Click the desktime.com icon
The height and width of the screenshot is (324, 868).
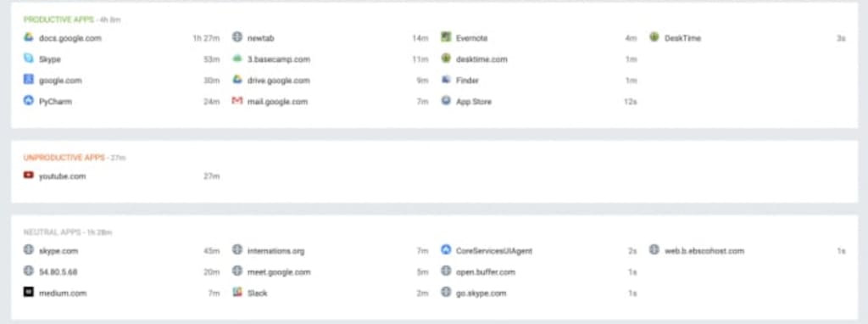tap(446, 59)
